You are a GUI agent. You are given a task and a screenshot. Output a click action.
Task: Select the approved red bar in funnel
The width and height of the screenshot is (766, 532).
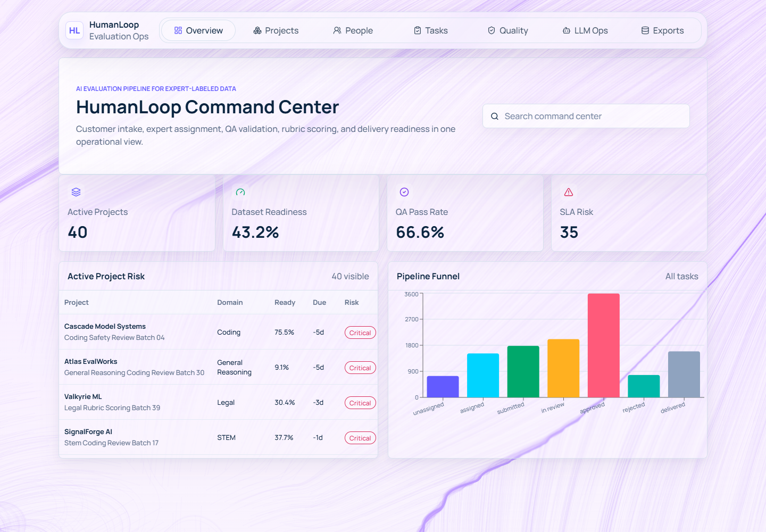coord(604,346)
